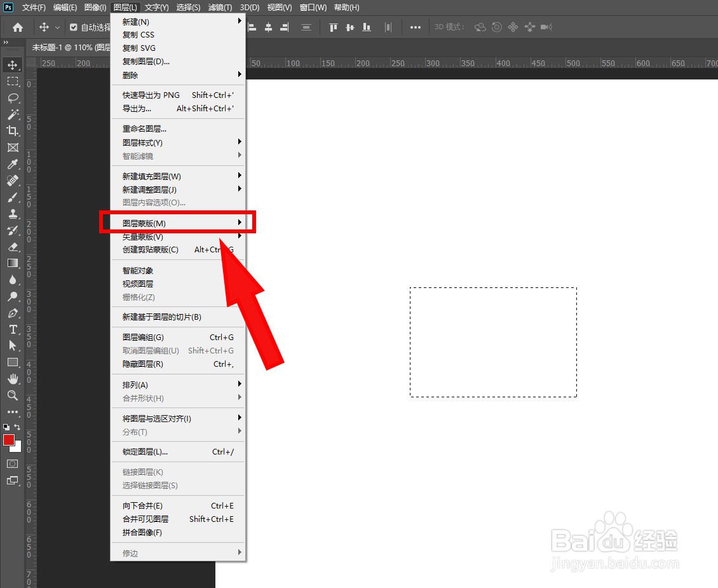Screen dimensions: 718x588
Task: Select the Clone Stamp tool
Action: [x=12, y=214]
